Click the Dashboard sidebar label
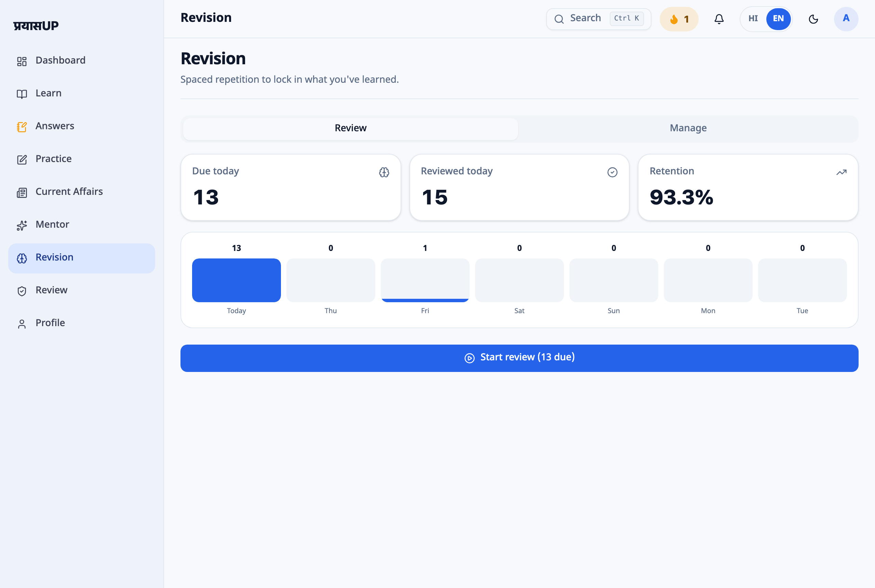 point(60,61)
